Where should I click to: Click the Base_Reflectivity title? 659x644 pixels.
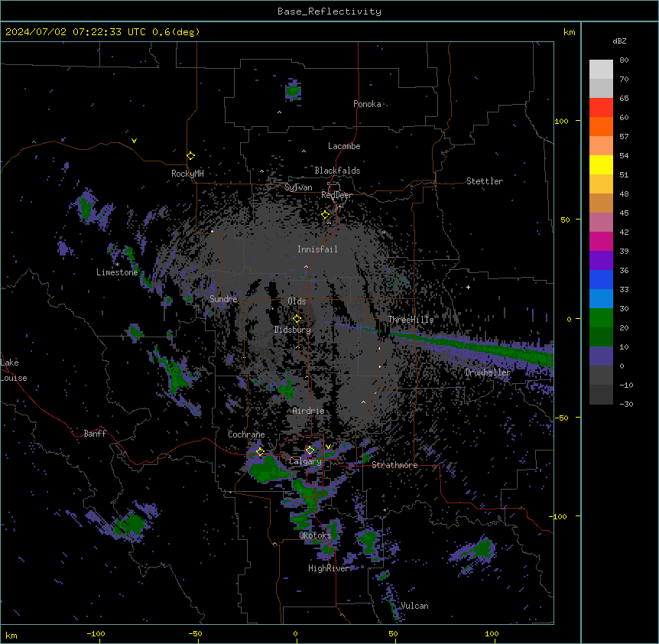pos(329,11)
